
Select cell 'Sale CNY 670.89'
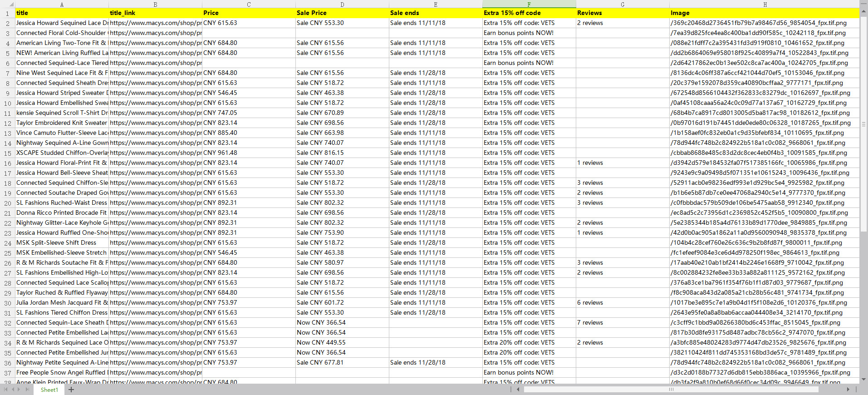pos(342,113)
